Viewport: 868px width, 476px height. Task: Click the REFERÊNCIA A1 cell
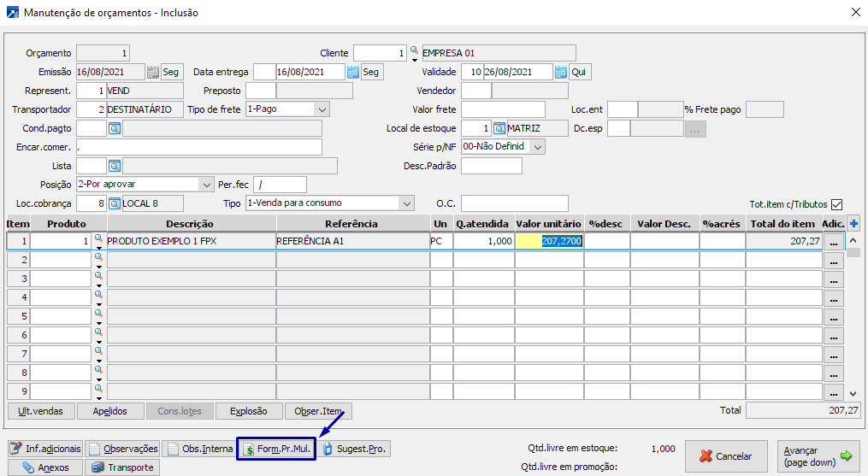[352, 241]
